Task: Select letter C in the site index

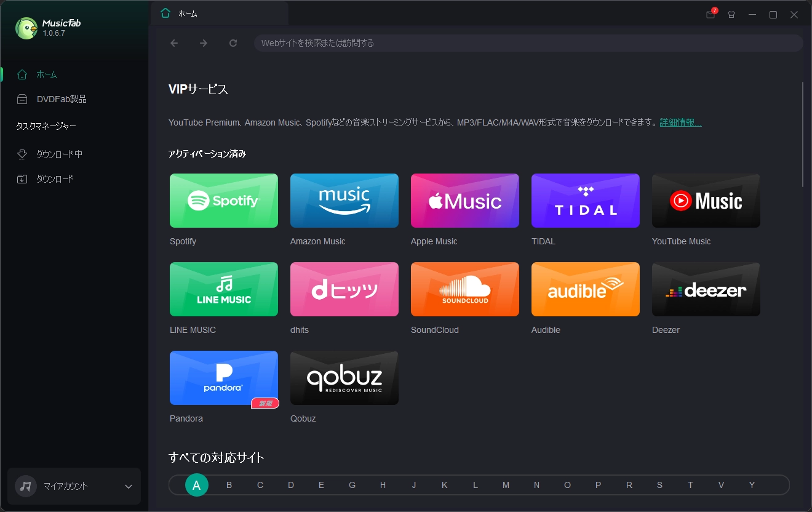Action: point(260,485)
